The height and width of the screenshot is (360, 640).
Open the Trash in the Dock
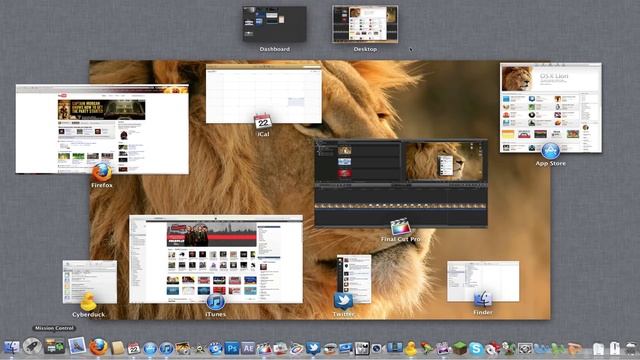coord(632,348)
